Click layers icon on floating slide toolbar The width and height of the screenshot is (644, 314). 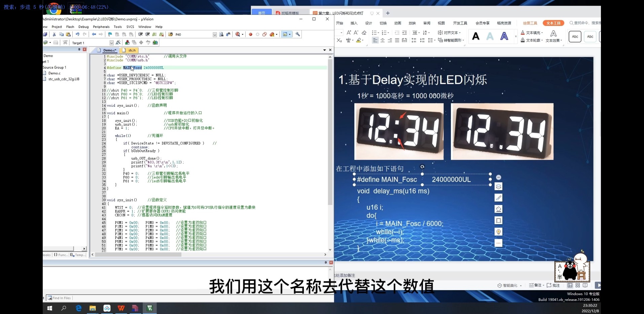pos(499,186)
